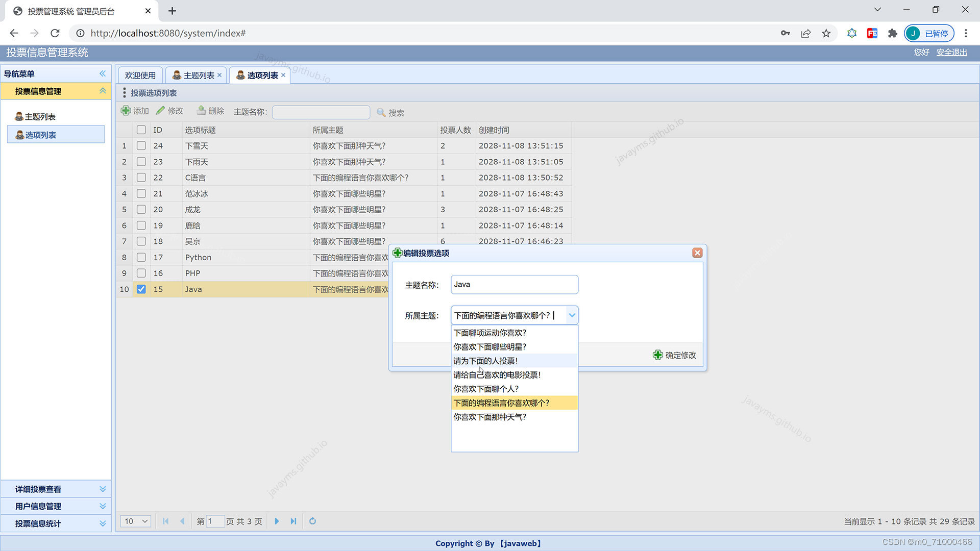Choose 你喜欢下面那种天气? option
This screenshot has width=980, height=551.
(514, 417)
